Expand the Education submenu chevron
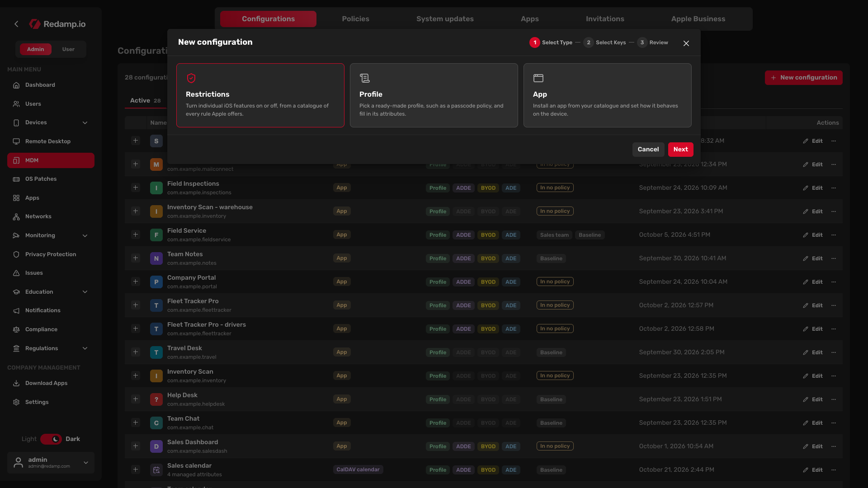Viewport: 868px width, 488px height. (x=85, y=292)
